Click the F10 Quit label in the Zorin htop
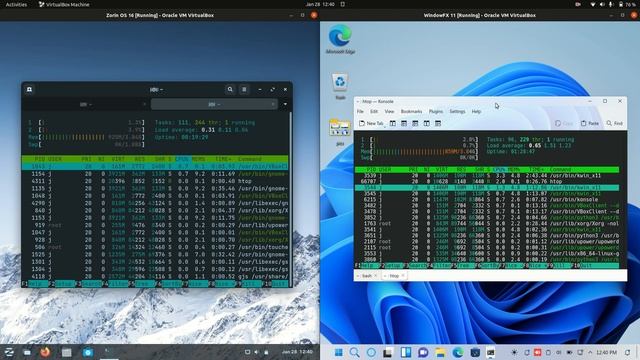640x360 pixels. pos(275,283)
